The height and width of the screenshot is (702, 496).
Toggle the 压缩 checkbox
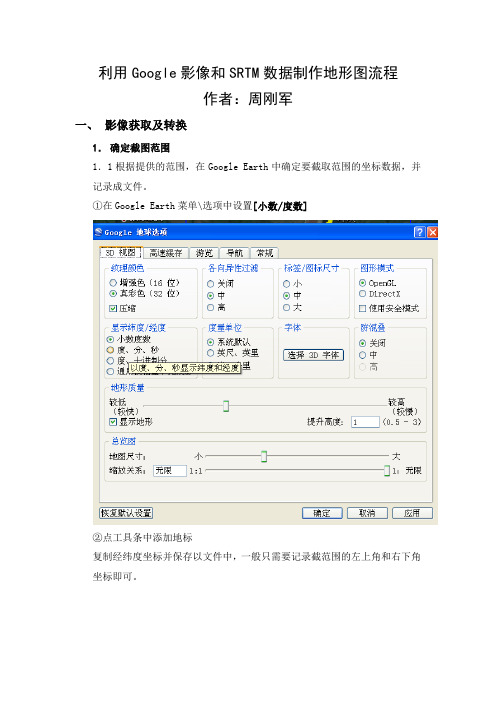tap(122, 308)
